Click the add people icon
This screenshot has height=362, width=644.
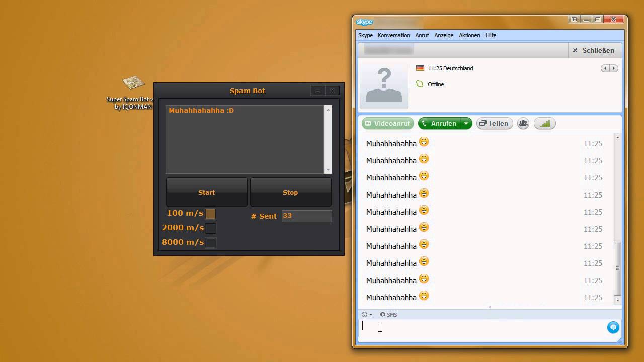pos(523,123)
